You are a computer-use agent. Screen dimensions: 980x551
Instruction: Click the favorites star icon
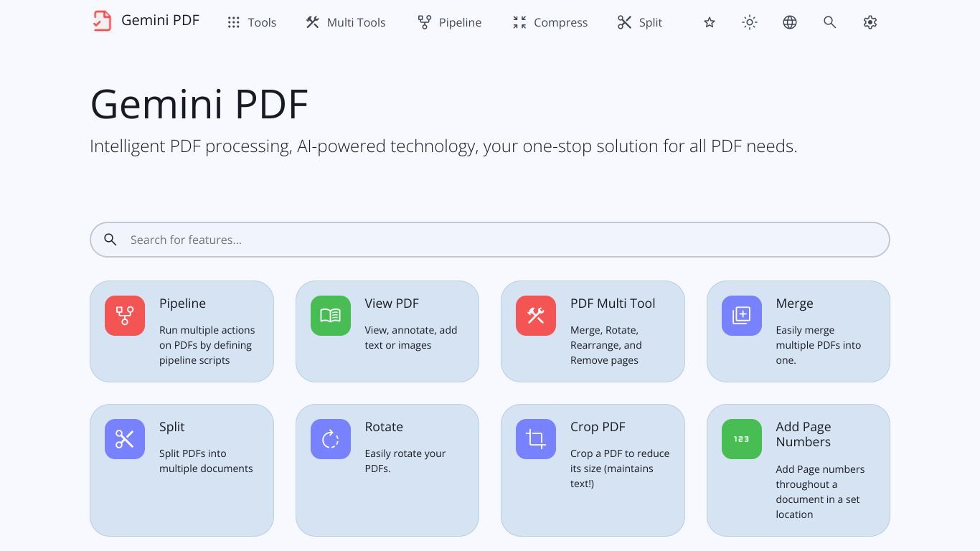pos(710,22)
